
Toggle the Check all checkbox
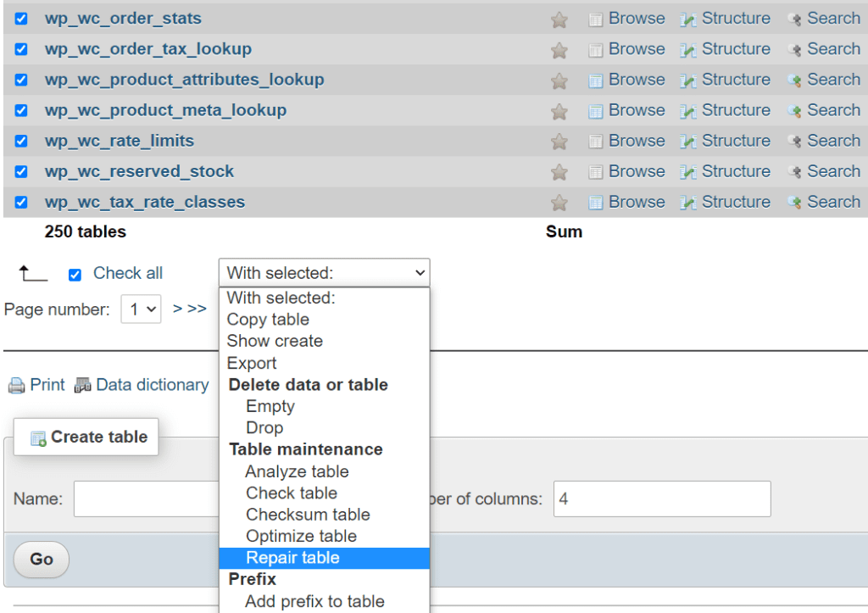pos(75,273)
